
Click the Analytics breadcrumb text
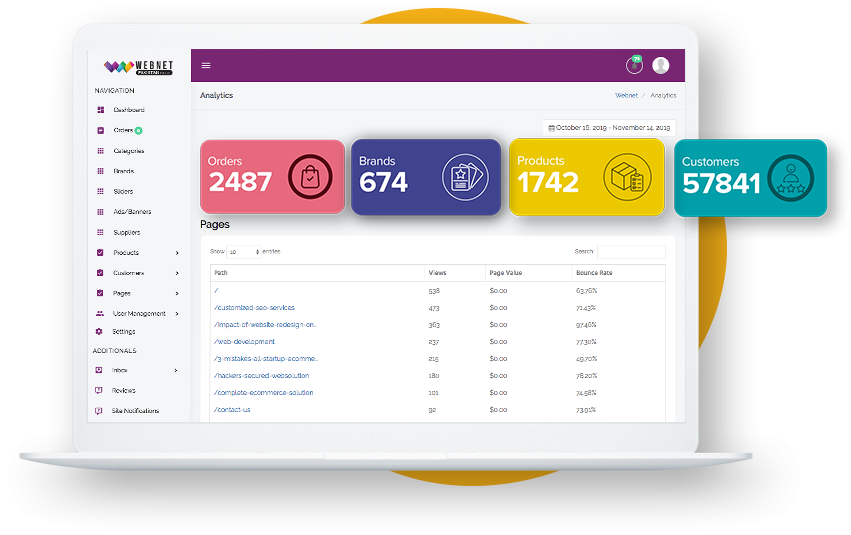tap(663, 95)
